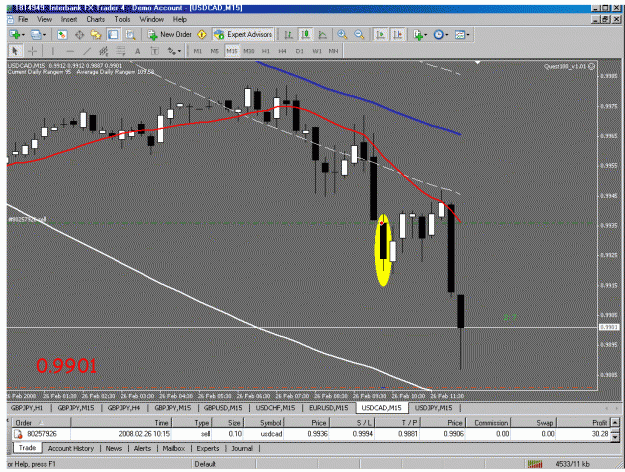Click the terminal scrollbar up arrow
The image size is (625, 472).
pos(615,422)
